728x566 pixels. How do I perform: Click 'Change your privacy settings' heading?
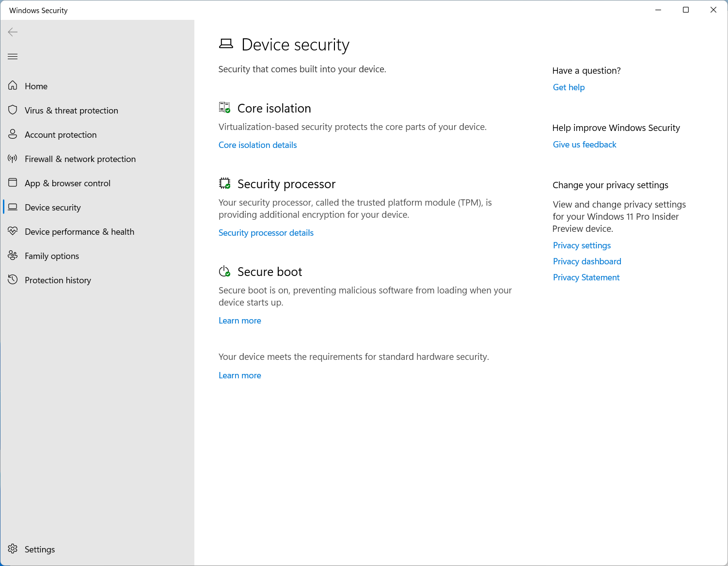610,185
